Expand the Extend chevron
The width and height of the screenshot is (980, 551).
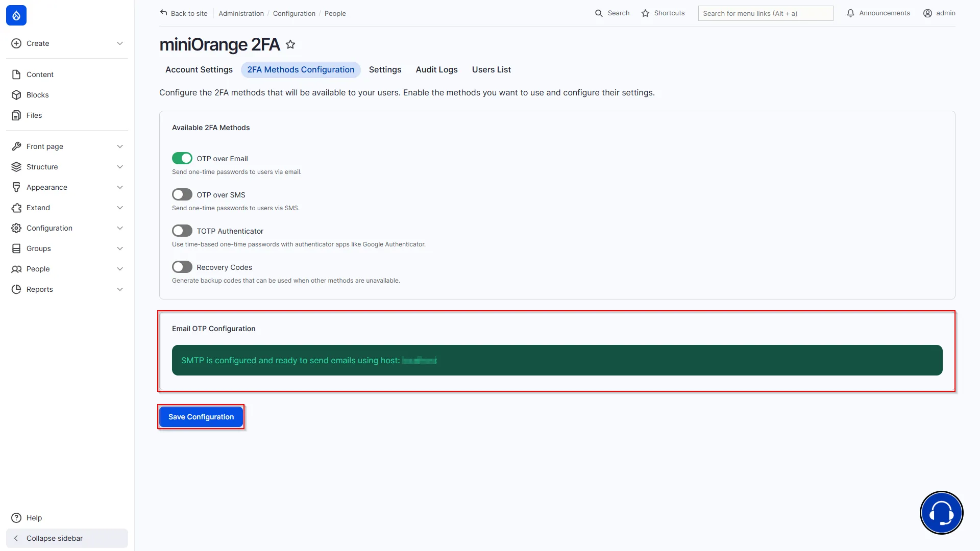click(x=120, y=208)
